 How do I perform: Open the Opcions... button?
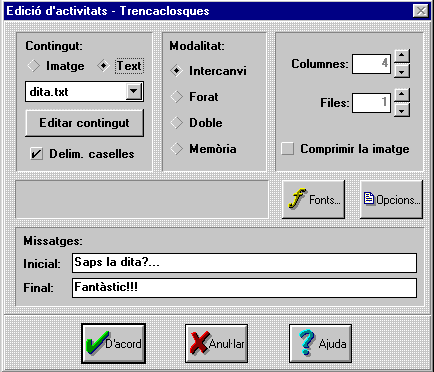pyautogui.click(x=391, y=199)
